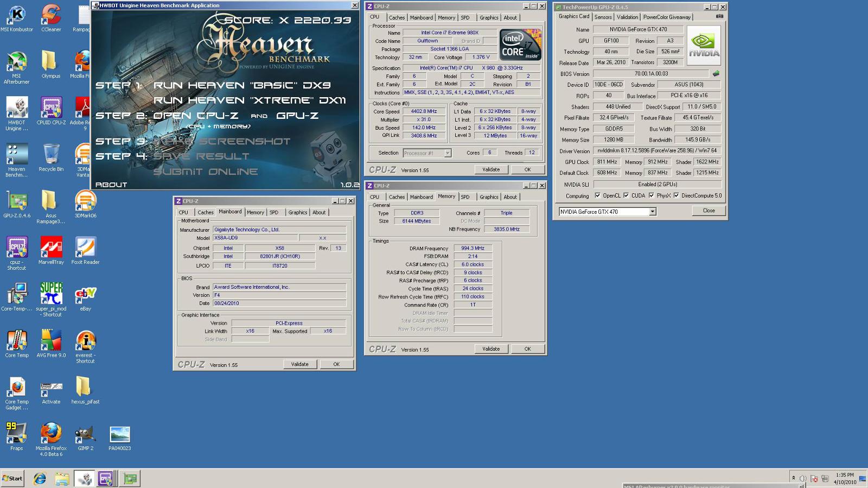Click Start button on taskbar
868x488 pixels.
12,478
